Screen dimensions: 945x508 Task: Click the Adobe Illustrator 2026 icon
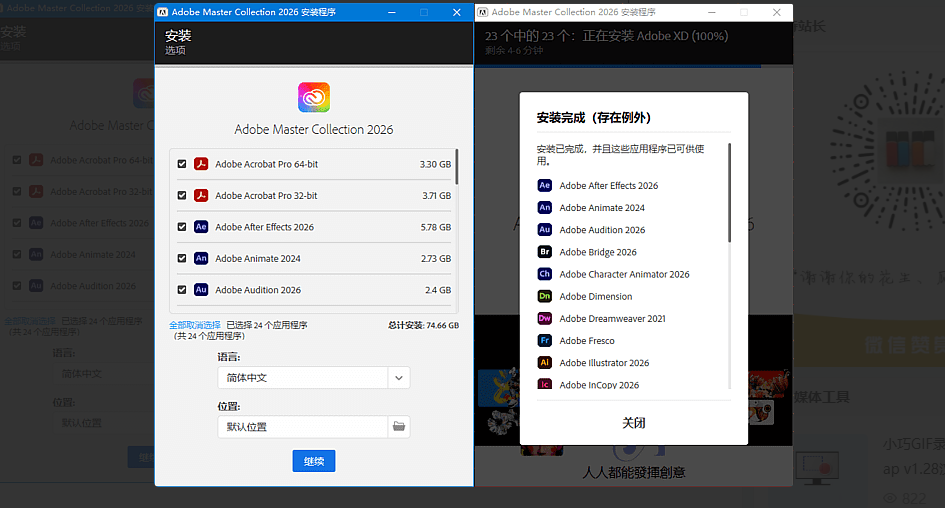click(x=545, y=363)
